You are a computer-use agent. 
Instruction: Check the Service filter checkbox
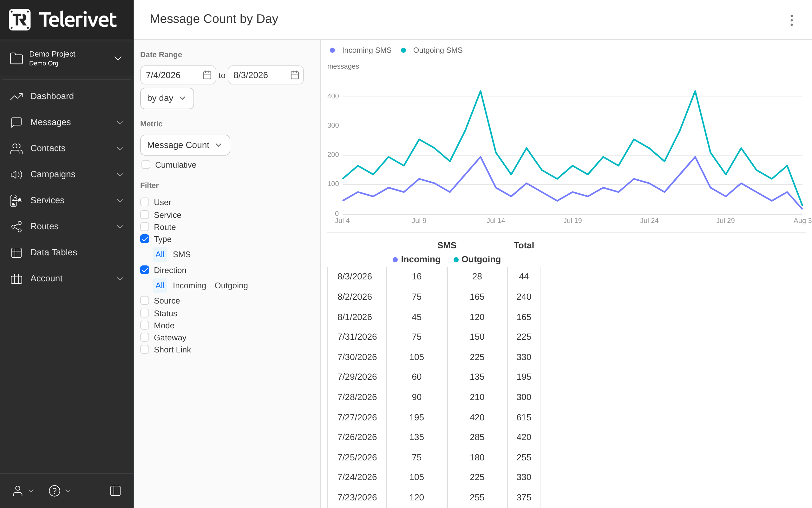point(145,215)
